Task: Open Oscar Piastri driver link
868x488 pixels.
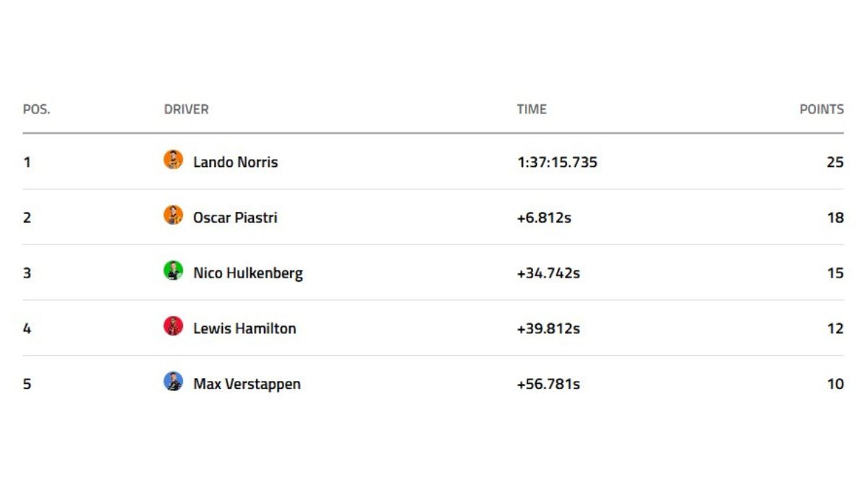Action: (235, 218)
